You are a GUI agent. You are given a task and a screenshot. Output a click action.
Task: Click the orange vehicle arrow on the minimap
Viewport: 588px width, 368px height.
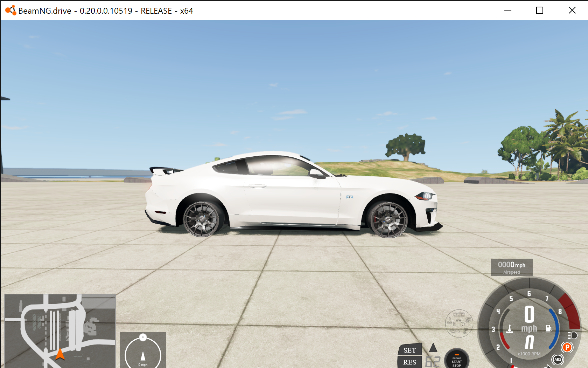pyautogui.click(x=60, y=354)
